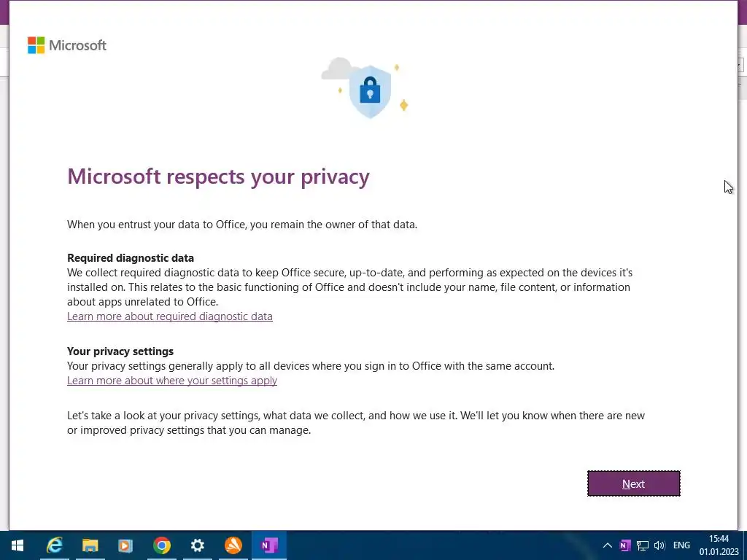Open File Explorer from the taskbar
The height and width of the screenshot is (560, 747).
90,545
